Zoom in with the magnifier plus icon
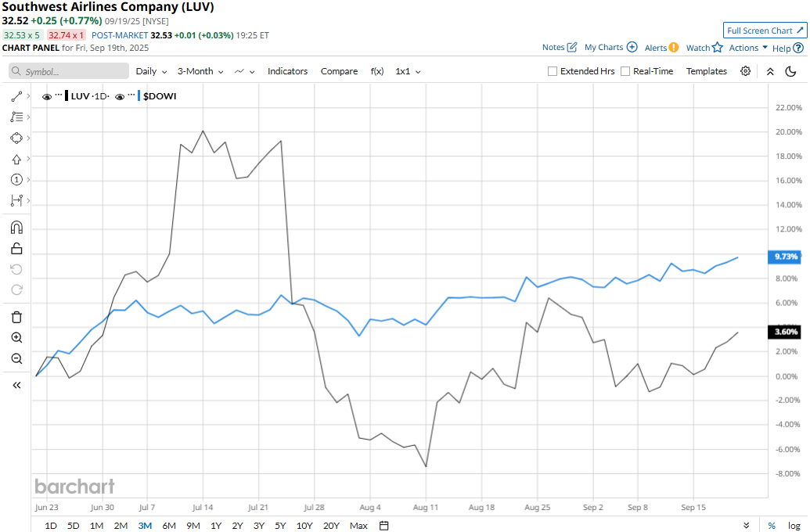 click(16, 338)
